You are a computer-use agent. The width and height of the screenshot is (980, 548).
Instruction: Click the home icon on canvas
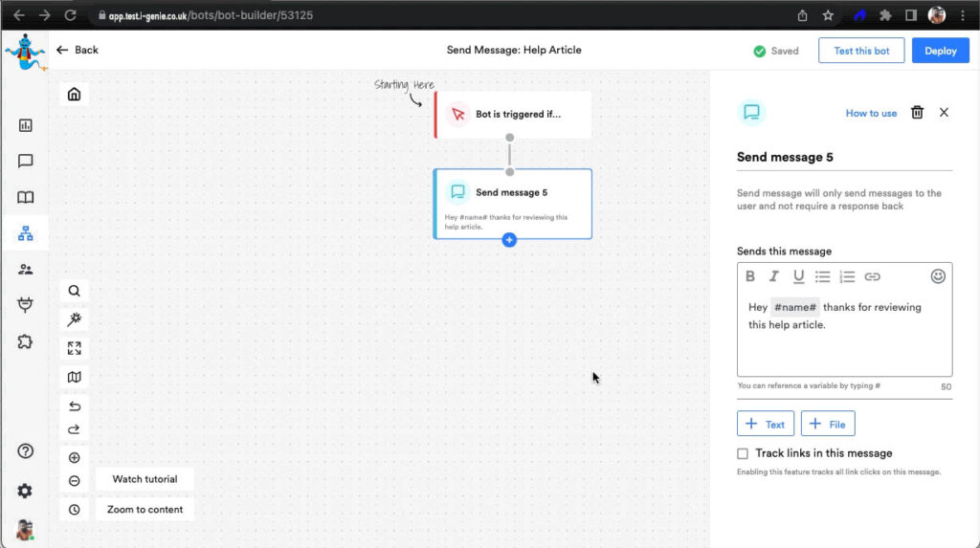click(74, 94)
